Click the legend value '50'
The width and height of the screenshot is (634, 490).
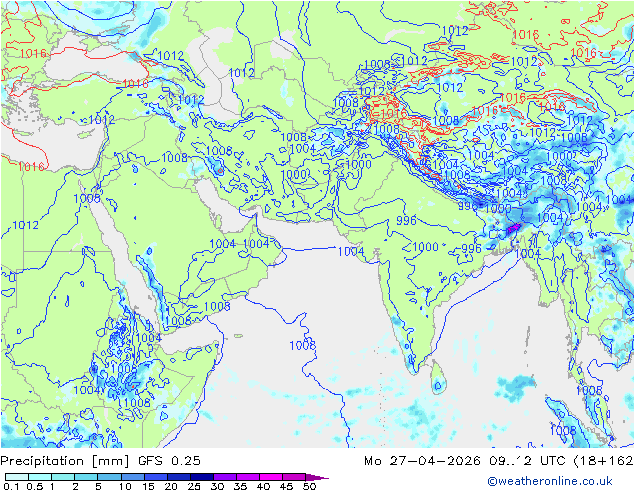pyautogui.click(x=309, y=486)
